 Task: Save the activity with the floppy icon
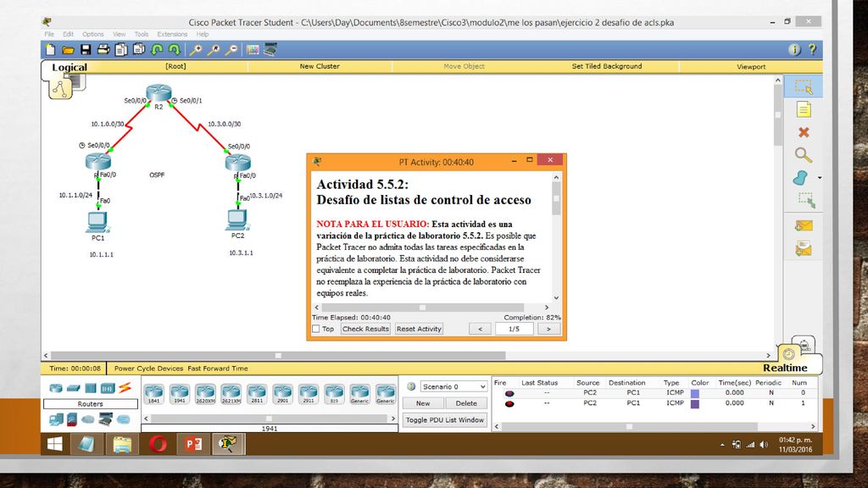coord(86,50)
